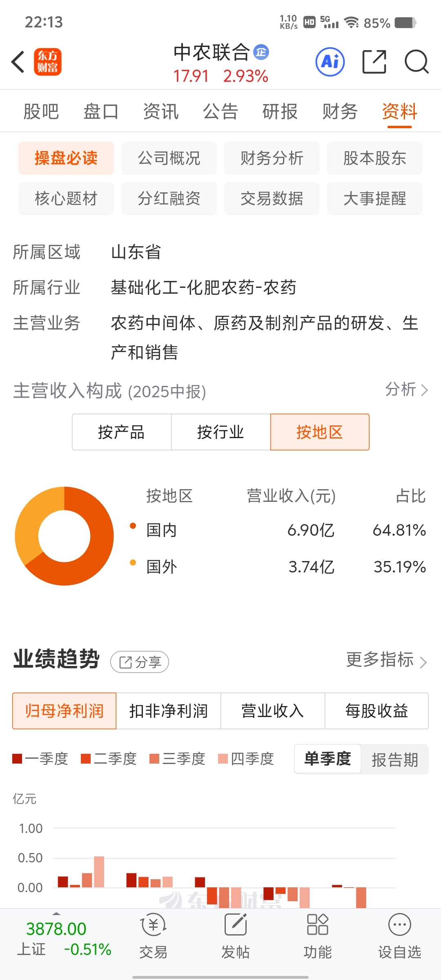Open the search magnifier icon
This screenshot has height=980, width=441.
pyautogui.click(x=416, y=62)
